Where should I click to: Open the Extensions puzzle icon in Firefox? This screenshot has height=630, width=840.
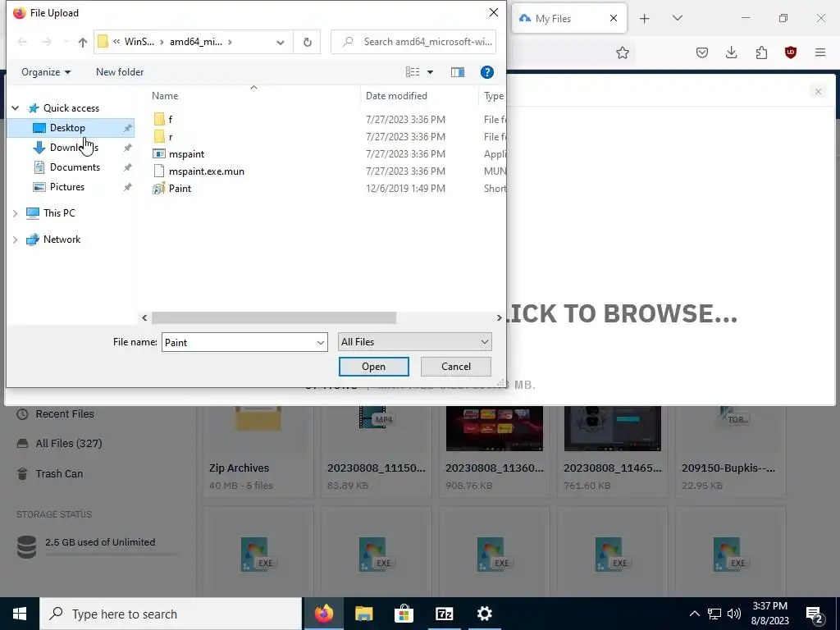click(x=761, y=52)
